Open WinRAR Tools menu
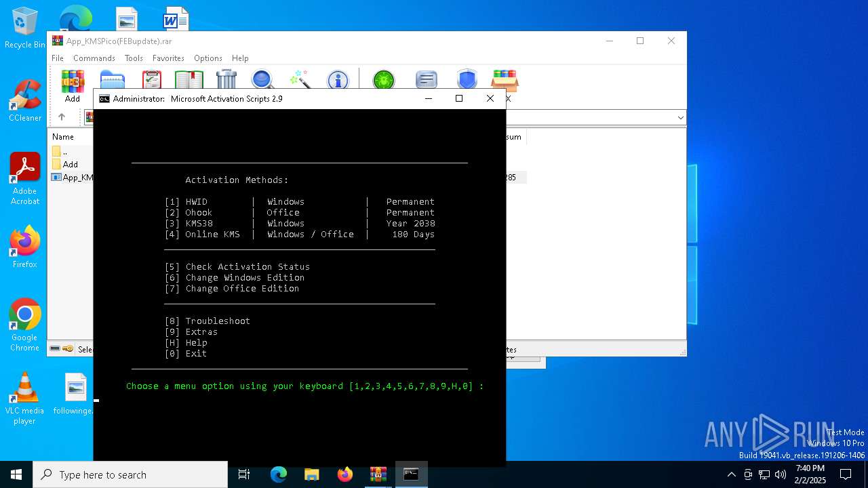This screenshot has height=488, width=868. click(134, 58)
